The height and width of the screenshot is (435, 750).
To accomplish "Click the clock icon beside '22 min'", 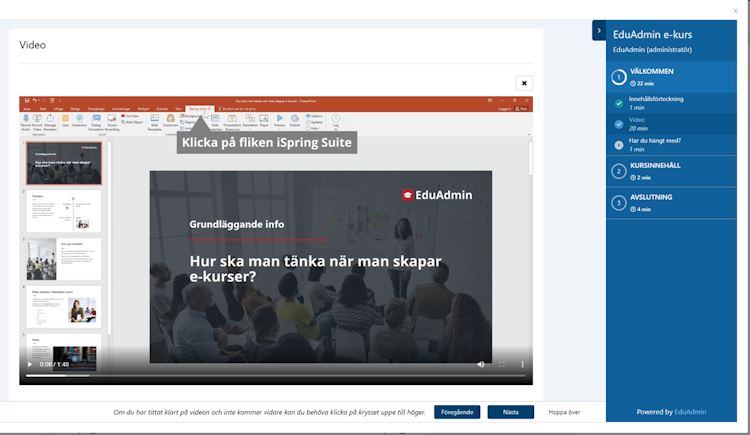I will pos(633,83).
